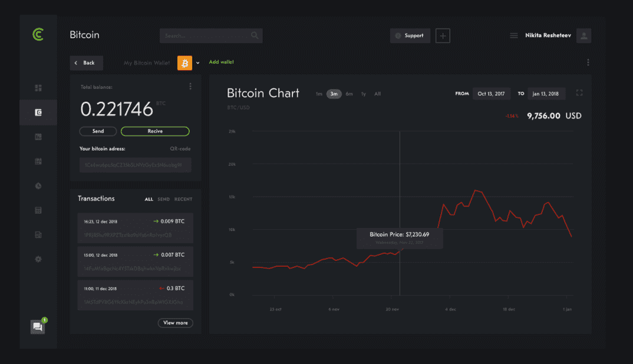The width and height of the screenshot is (633, 364).
Task: Open the 16:23, 12 dec 2018 transaction
Action: 135,228
